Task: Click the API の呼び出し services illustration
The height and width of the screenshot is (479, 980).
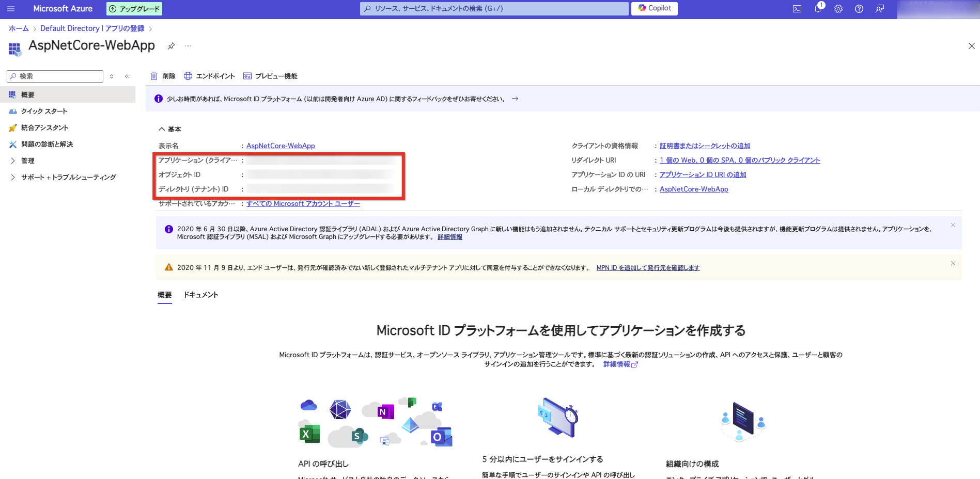Action: click(x=376, y=422)
